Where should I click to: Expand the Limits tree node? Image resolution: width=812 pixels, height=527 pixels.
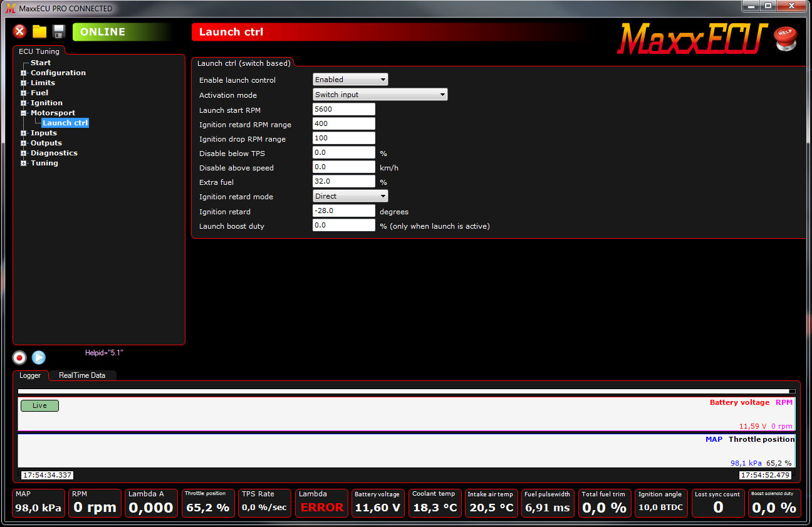pos(24,83)
